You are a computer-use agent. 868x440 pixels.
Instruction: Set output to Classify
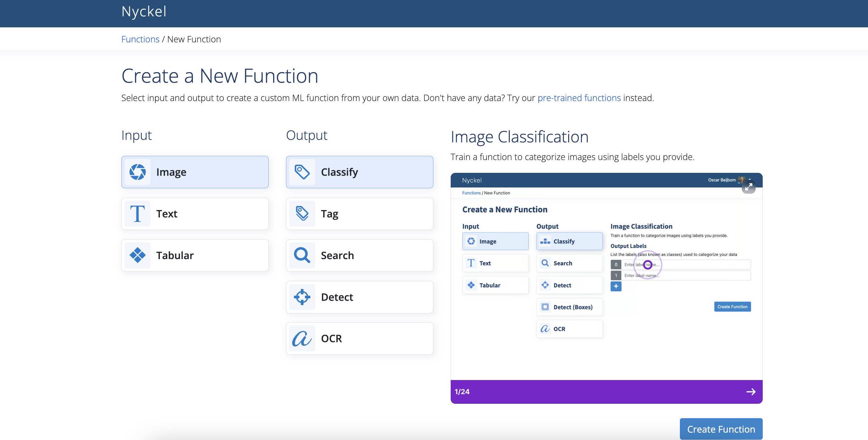(x=359, y=172)
